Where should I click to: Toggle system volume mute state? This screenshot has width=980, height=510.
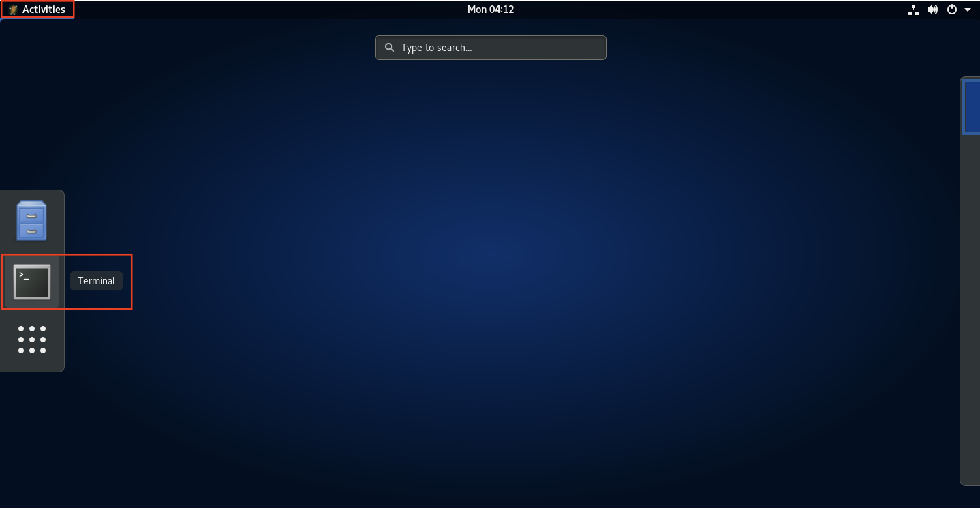coord(934,9)
